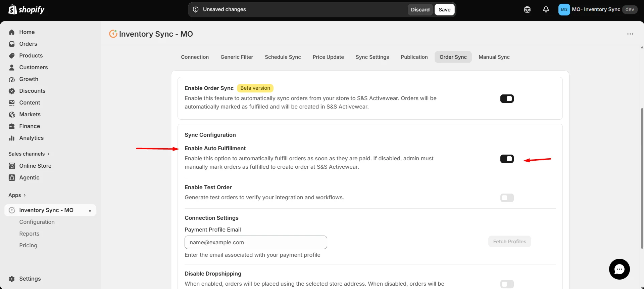Expand the Apps section
This screenshot has width=644, height=289.
pyautogui.click(x=17, y=195)
